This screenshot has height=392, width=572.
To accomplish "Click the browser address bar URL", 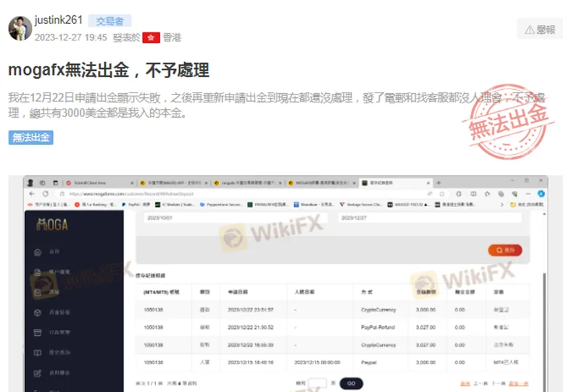I will point(132,194).
